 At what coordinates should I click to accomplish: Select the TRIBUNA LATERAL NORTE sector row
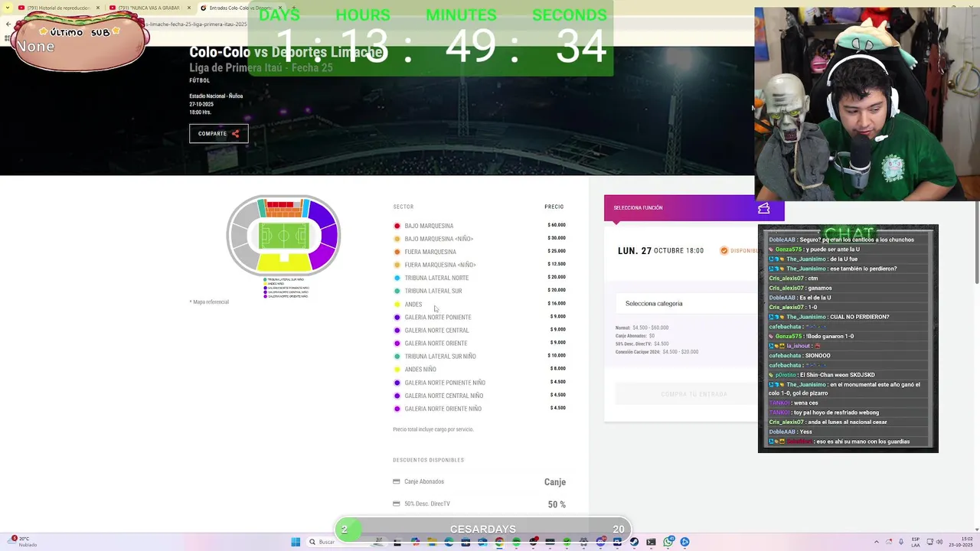point(479,278)
